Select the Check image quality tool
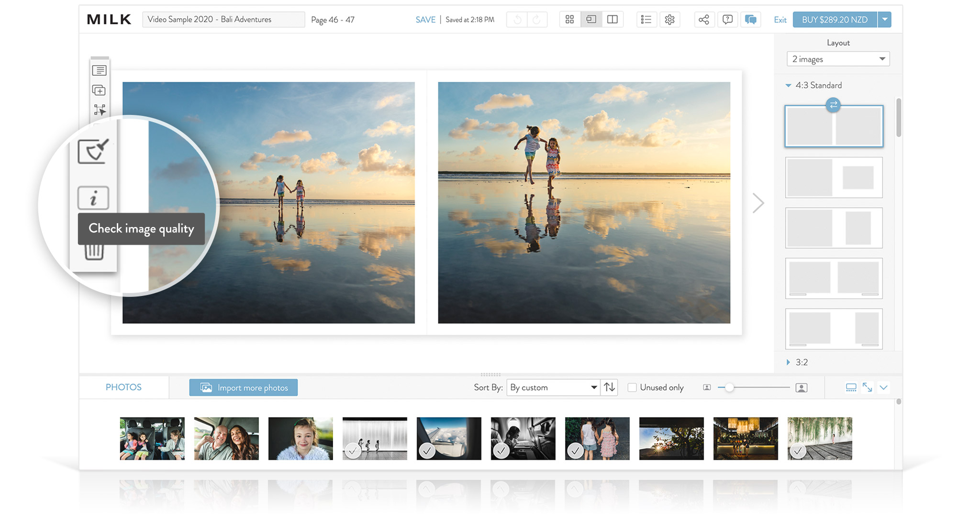Viewport: 980px width, 522px height. pos(93,198)
